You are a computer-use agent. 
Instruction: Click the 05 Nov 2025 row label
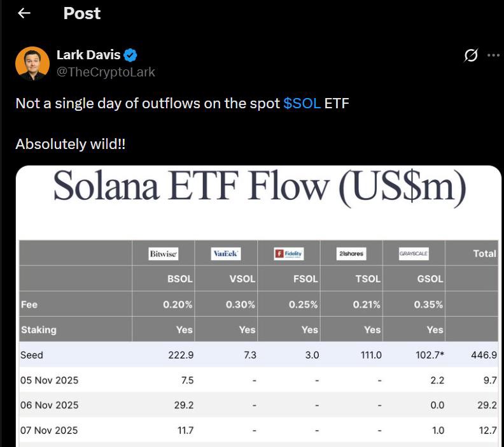[x=49, y=380]
